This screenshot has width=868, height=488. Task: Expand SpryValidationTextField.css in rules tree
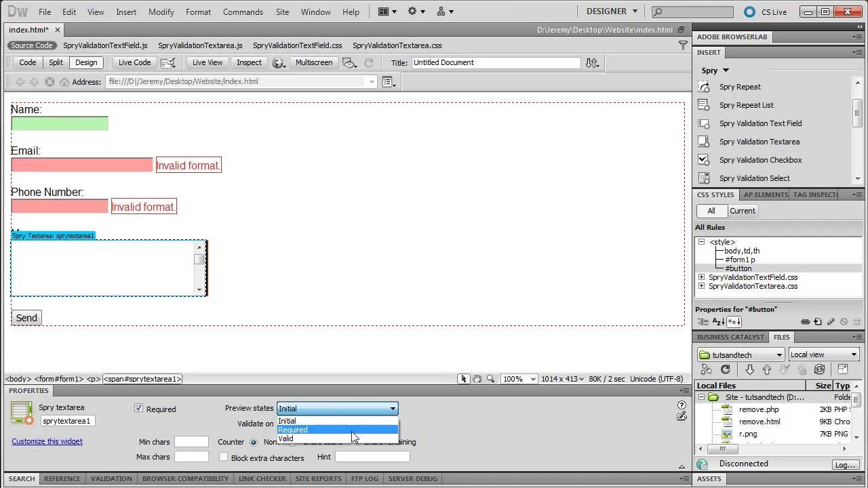[x=702, y=277]
